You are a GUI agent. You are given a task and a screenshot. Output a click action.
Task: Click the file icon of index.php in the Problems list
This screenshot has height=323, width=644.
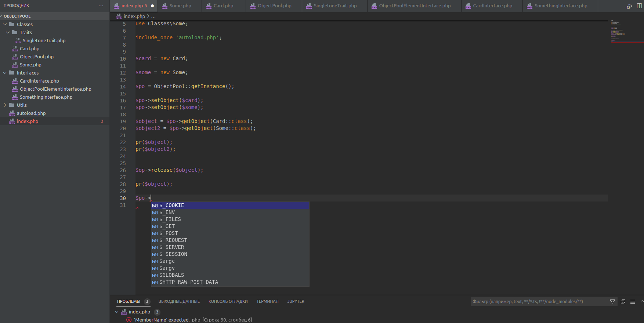point(124,312)
